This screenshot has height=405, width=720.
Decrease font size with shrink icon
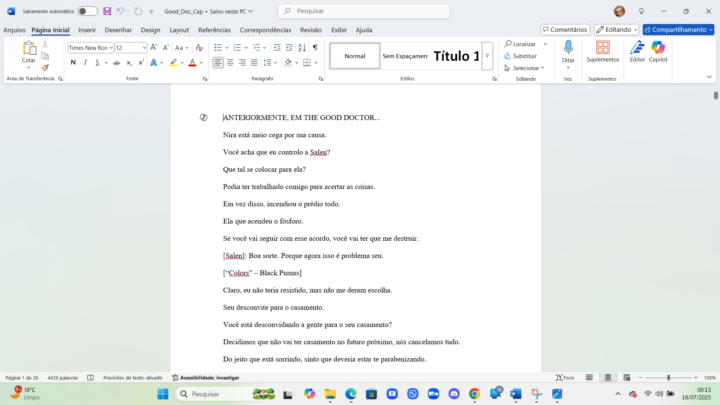point(166,47)
